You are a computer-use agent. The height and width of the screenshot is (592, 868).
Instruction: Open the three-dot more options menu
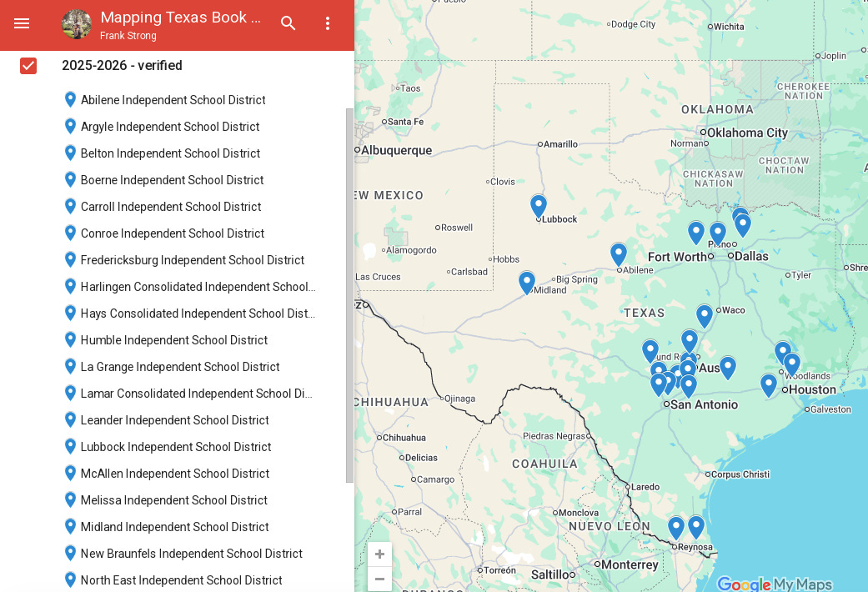[328, 23]
